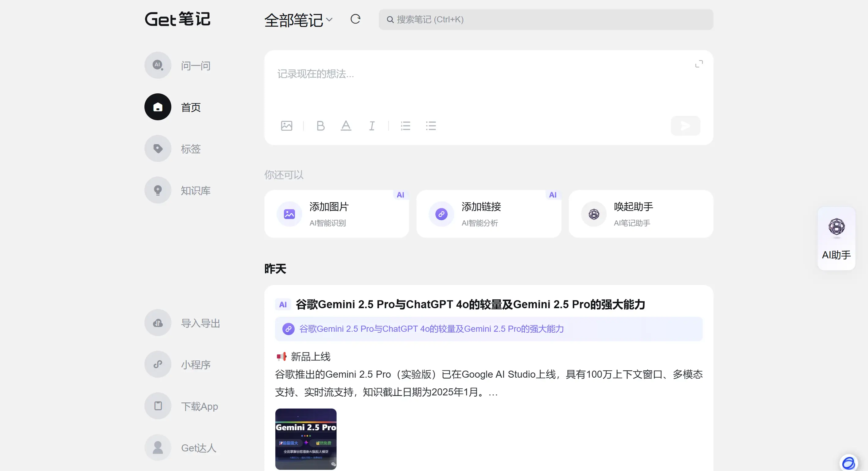Click the Get达人 menu label
The height and width of the screenshot is (471, 868).
[199, 448]
